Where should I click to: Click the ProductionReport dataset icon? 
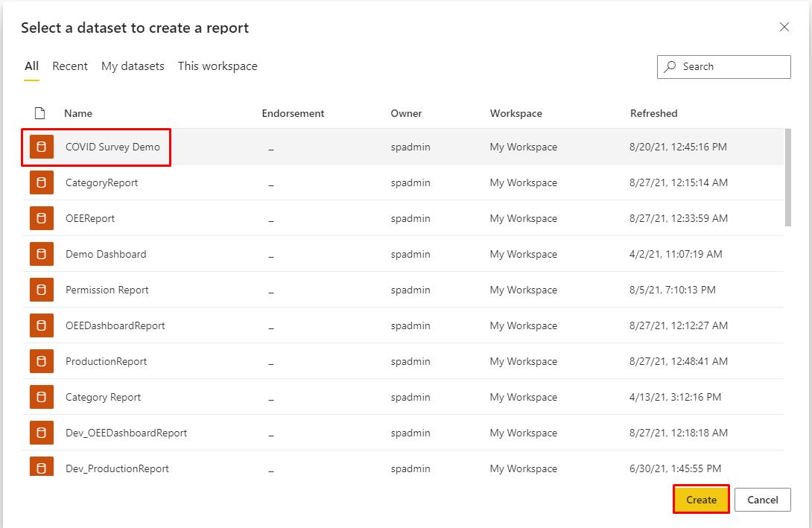[41, 361]
